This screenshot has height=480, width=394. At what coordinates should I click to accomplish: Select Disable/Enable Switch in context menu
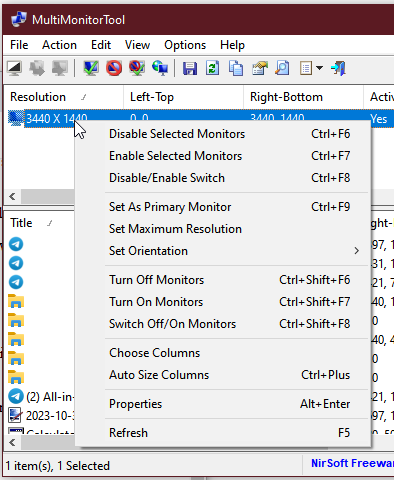223,178
